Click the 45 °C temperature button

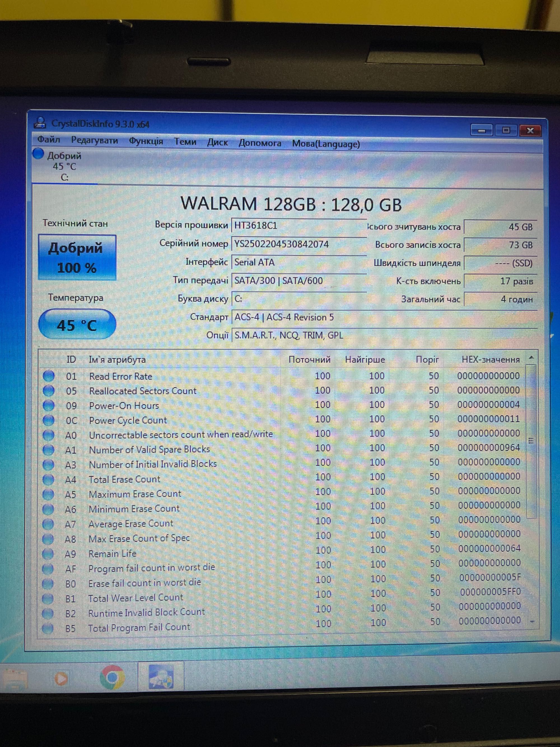77,325
